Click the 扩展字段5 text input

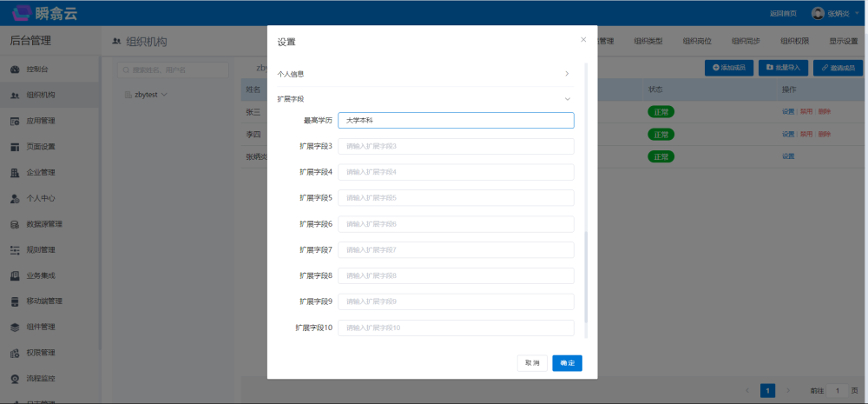456,198
